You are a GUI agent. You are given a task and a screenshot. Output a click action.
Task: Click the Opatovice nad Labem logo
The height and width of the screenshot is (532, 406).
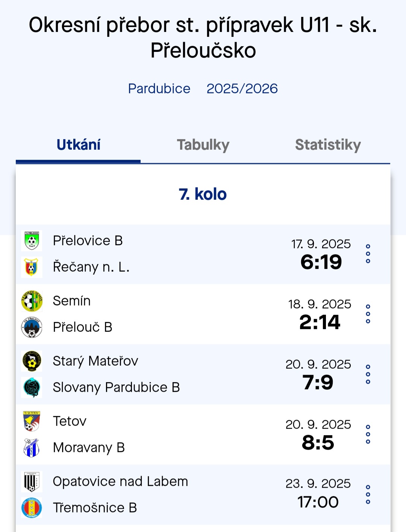(32, 482)
